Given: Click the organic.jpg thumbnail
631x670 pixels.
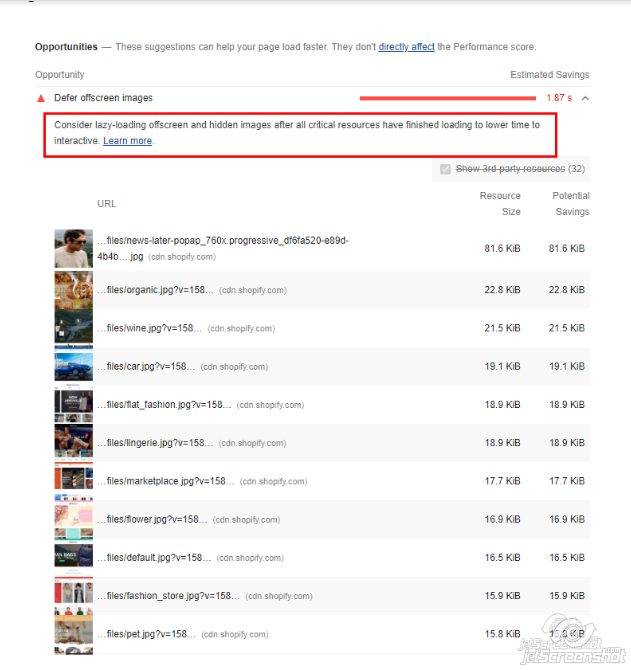Looking at the screenshot, I should [x=73, y=290].
